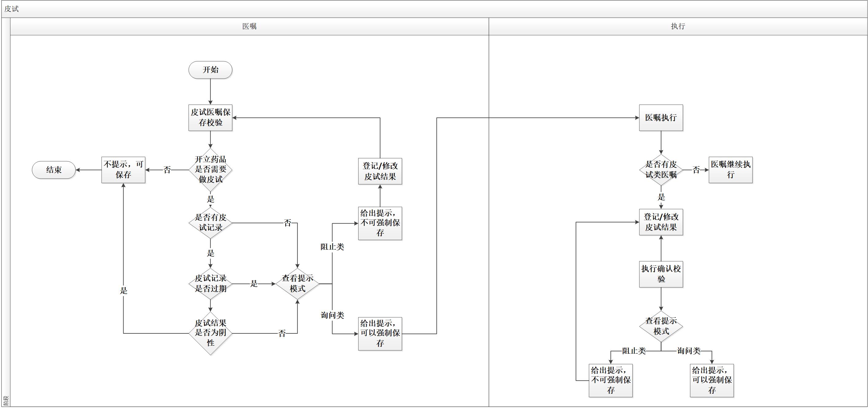Image resolution: width=868 pixels, height=408 pixels.
Task: Click the 医嘱 swimlane header
Action: (x=249, y=26)
